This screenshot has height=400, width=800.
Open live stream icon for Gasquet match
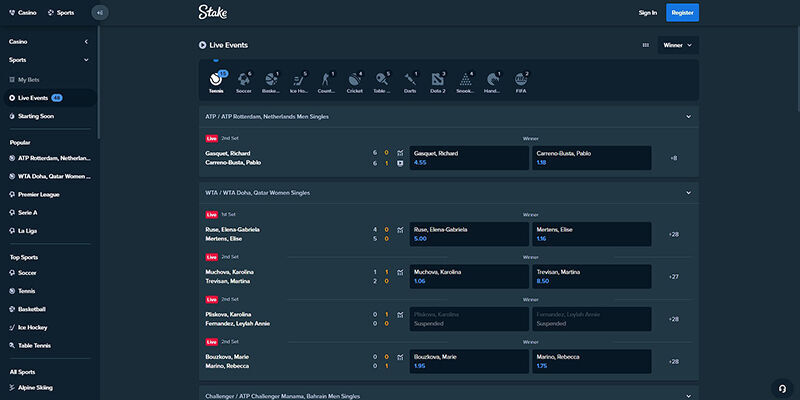point(400,163)
